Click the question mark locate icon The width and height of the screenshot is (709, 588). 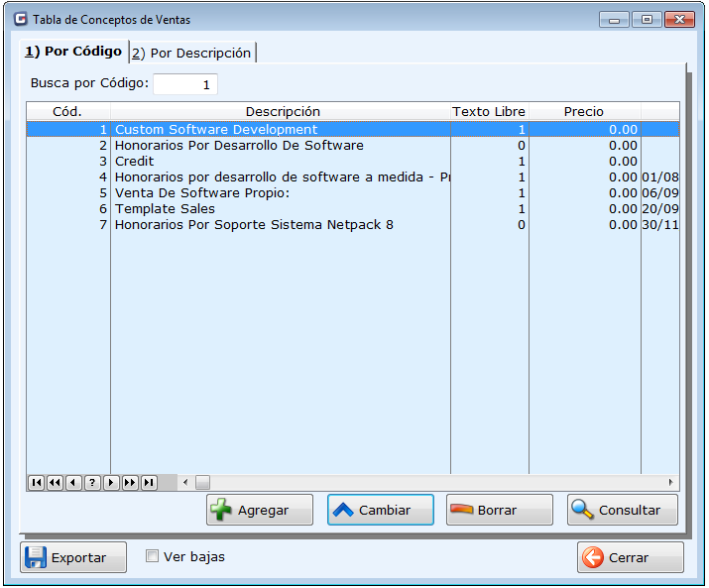pyautogui.click(x=92, y=483)
